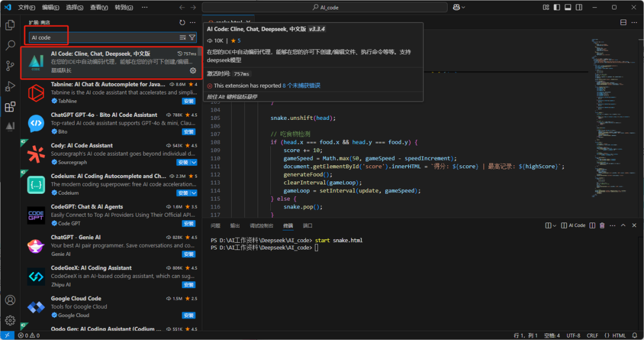644x340 pixels.
Task: Go back with the navigation arrow
Action: pyautogui.click(x=182, y=7)
